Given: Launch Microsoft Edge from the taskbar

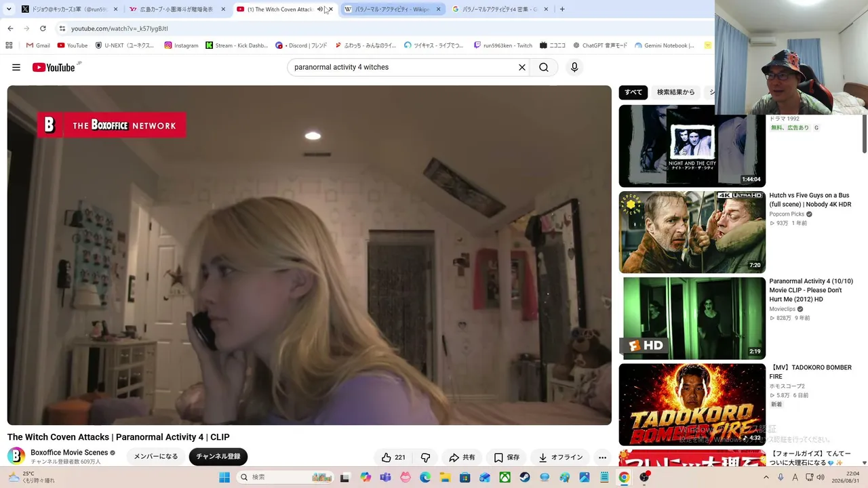Looking at the screenshot, I should pyautogui.click(x=425, y=477).
